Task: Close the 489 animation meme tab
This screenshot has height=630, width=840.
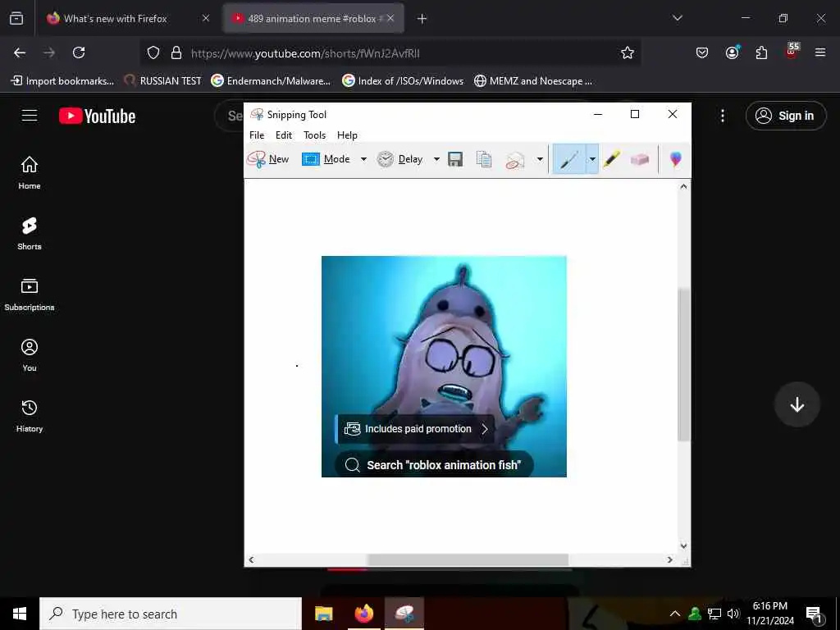Action: [390, 18]
